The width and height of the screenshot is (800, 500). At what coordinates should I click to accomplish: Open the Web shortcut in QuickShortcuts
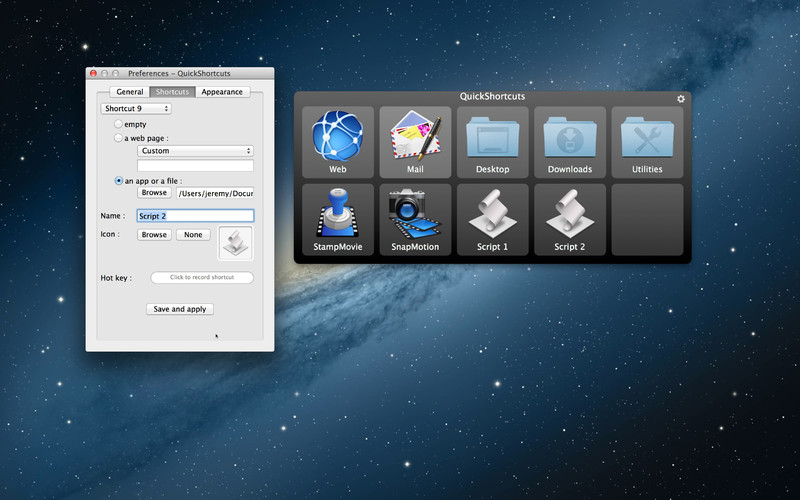[338, 142]
